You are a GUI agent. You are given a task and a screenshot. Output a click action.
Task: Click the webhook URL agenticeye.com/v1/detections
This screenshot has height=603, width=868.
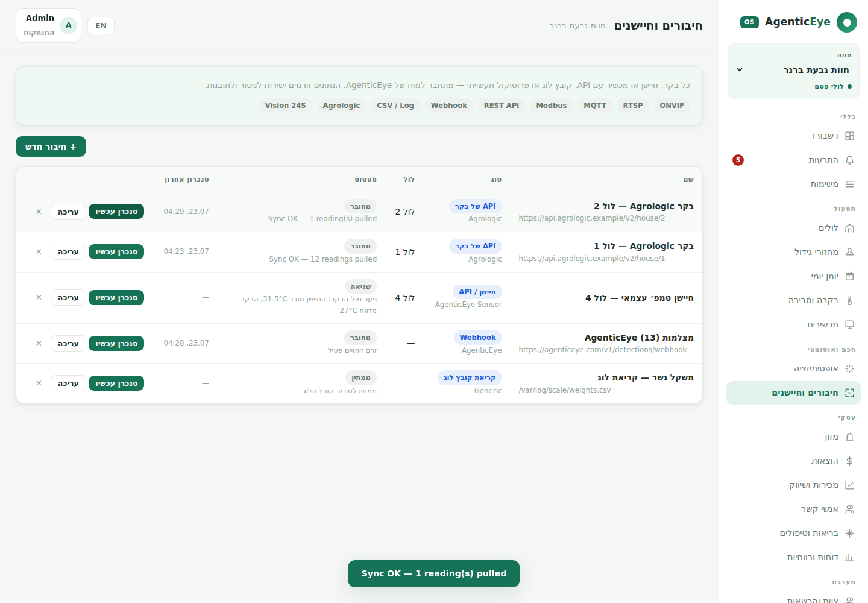point(602,350)
